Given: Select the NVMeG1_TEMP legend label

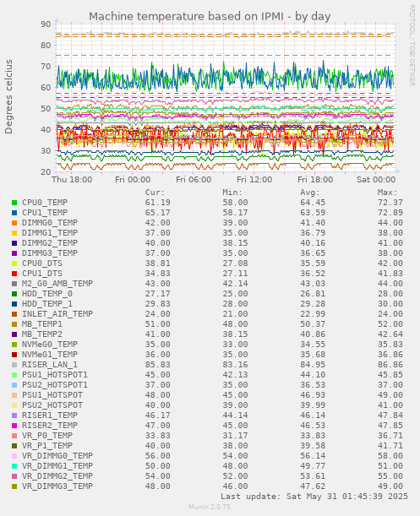Looking at the screenshot, I should 50,355.
